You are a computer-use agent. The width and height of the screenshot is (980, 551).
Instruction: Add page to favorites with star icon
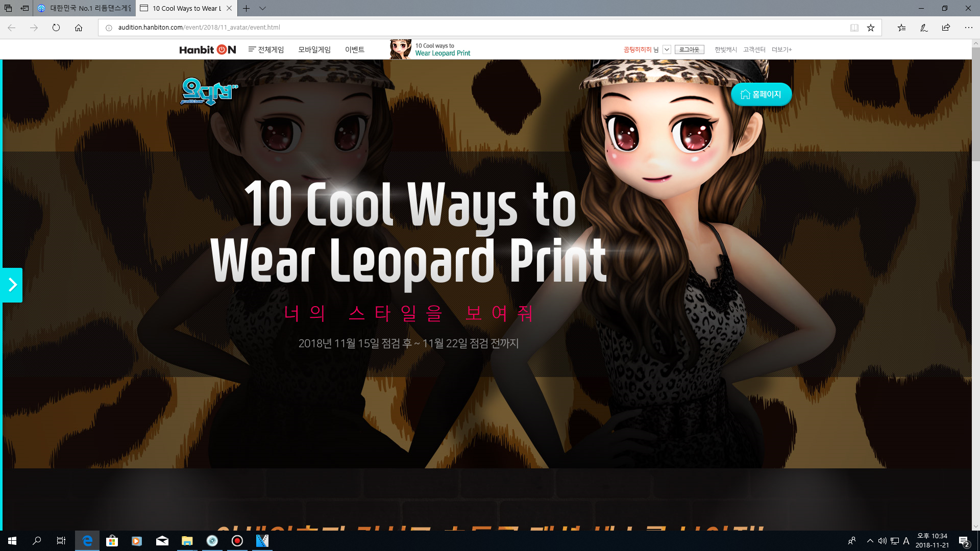tap(871, 28)
